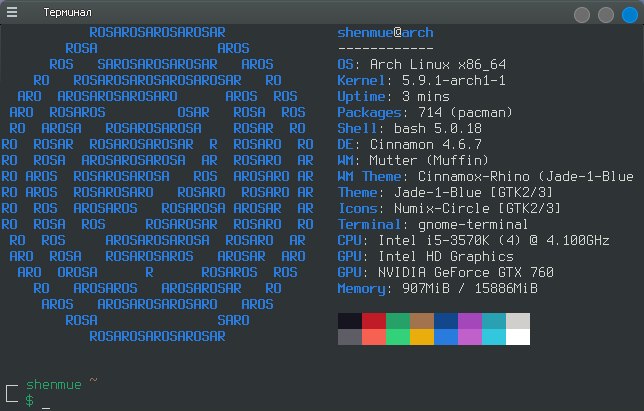Image resolution: width=644 pixels, height=411 pixels.
Task: Click the yellow color block, bottom row
Action: (x=422, y=337)
